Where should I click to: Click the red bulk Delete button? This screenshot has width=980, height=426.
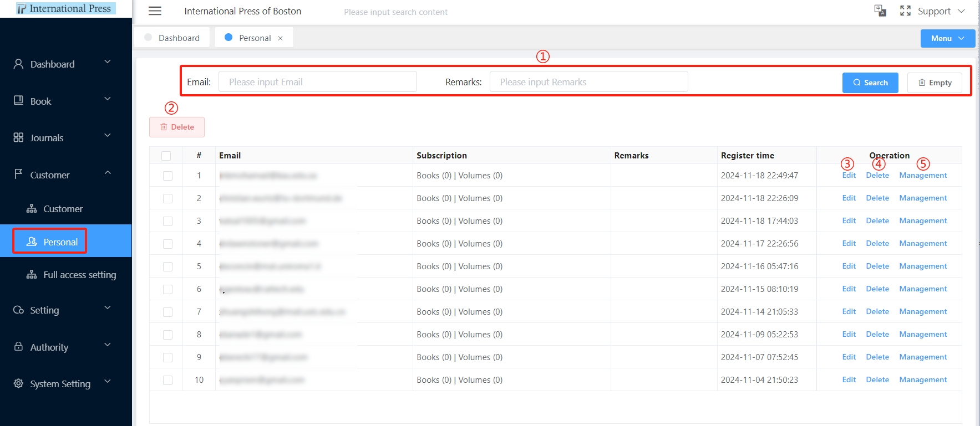(x=177, y=127)
